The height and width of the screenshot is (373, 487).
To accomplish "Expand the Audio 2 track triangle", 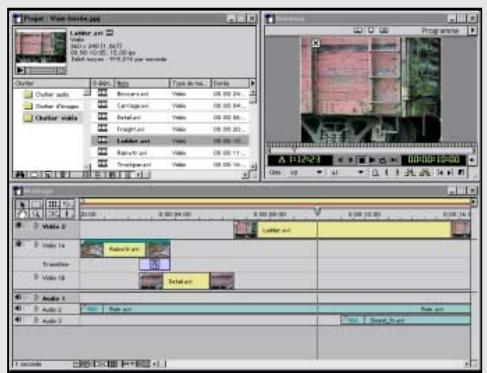I will pos(36,309).
